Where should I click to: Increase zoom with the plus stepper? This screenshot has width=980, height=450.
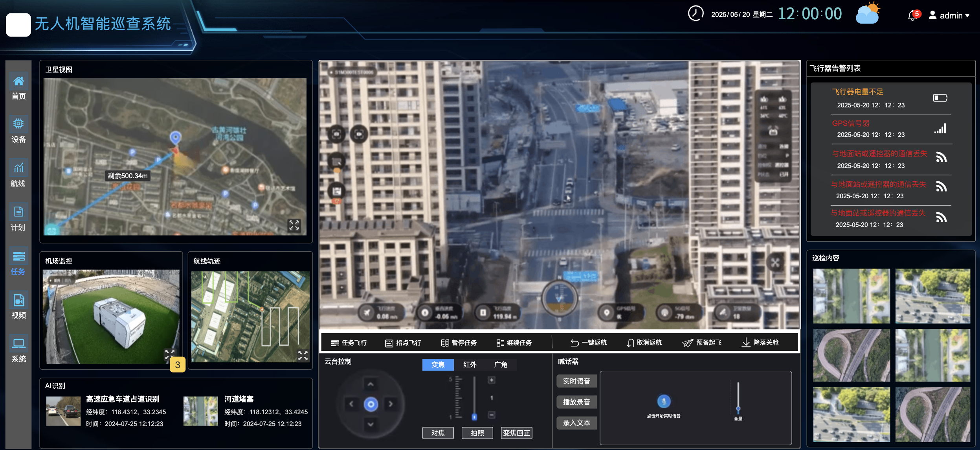point(491,380)
